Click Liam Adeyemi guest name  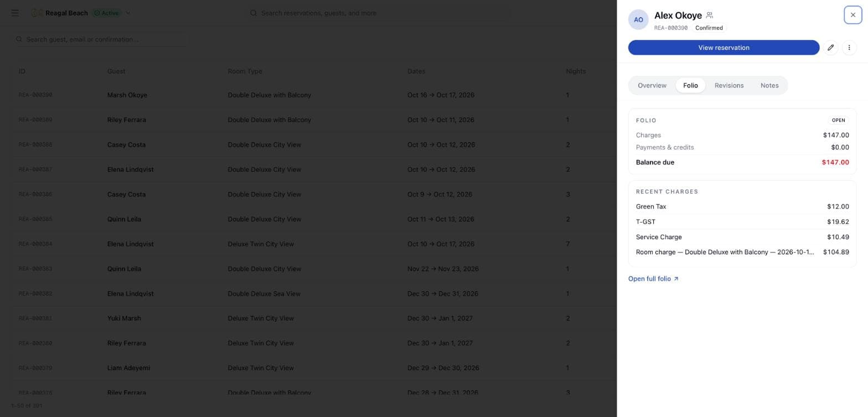(128, 368)
